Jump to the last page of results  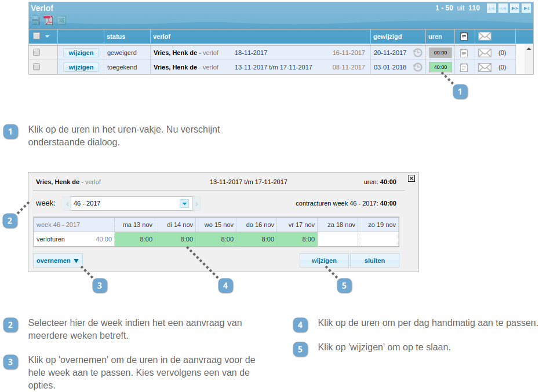(x=526, y=8)
